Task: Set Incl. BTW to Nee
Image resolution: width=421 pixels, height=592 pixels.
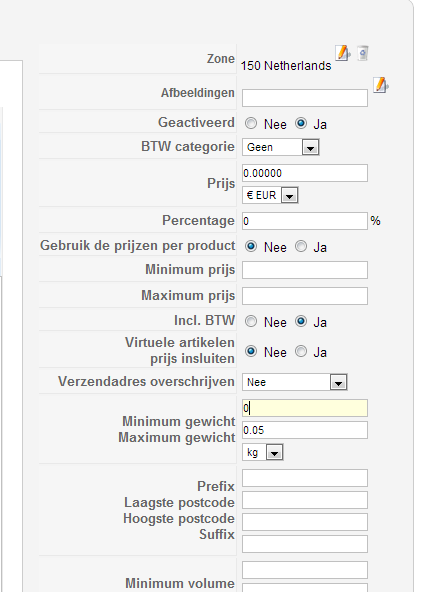Action: click(251, 321)
